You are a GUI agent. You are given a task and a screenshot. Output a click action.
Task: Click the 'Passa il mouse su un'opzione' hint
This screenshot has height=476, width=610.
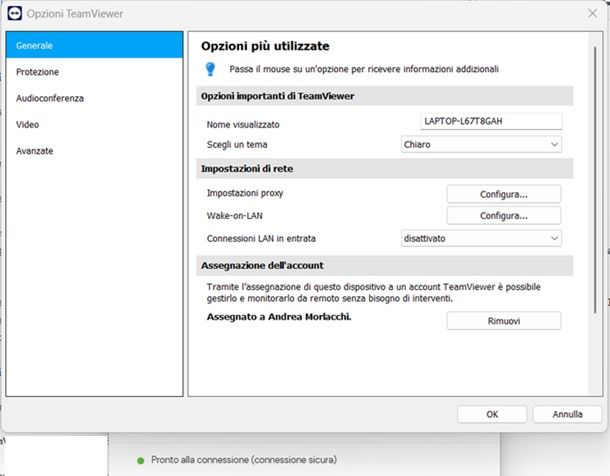pyautogui.click(x=364, y=69)
